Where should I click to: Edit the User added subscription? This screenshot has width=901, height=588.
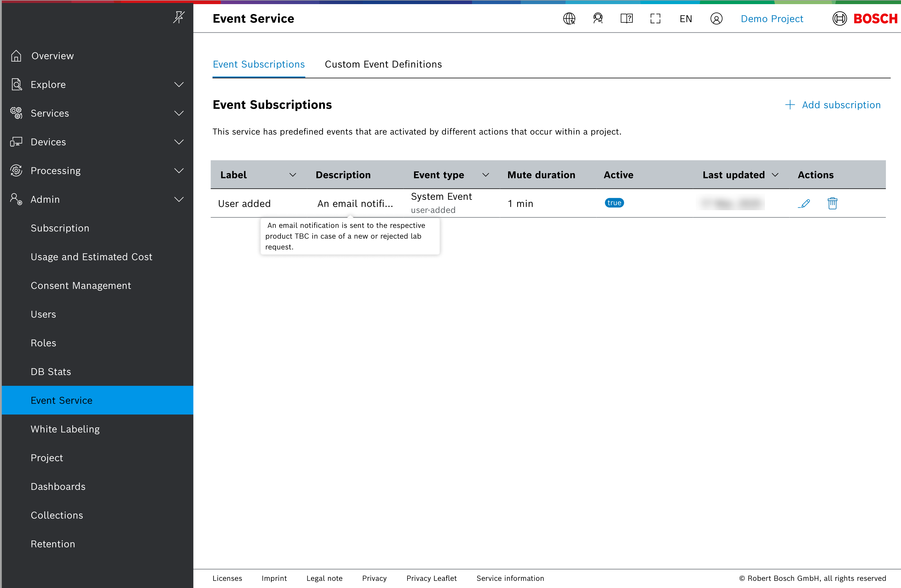pyautogui.click(x=804, y=204)
